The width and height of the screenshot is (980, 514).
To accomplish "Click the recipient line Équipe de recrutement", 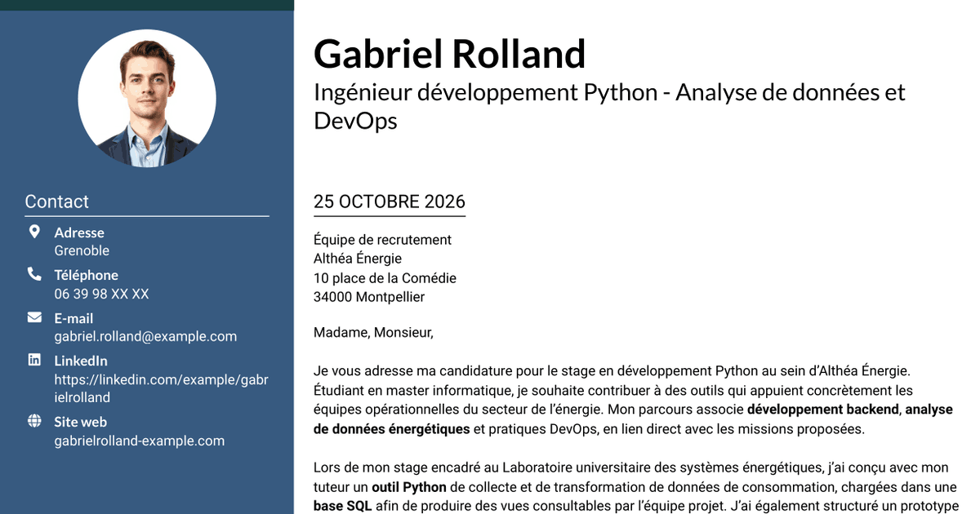I will pos(383,240).
